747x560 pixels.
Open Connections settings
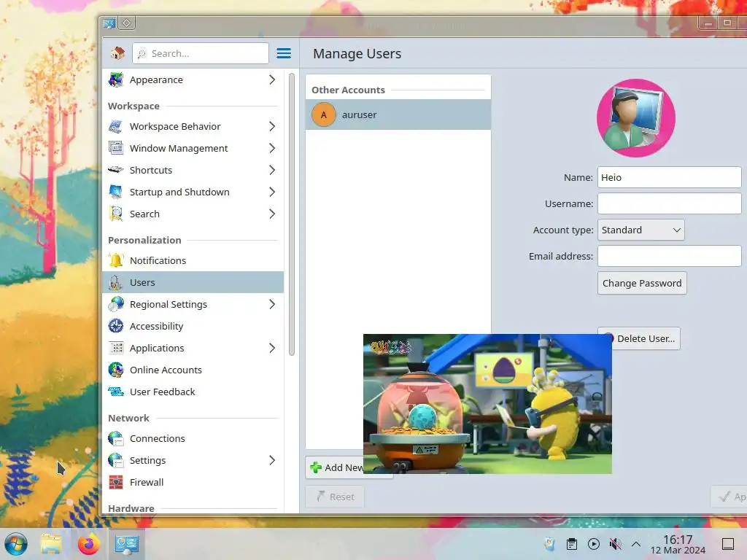coord(193,438)
